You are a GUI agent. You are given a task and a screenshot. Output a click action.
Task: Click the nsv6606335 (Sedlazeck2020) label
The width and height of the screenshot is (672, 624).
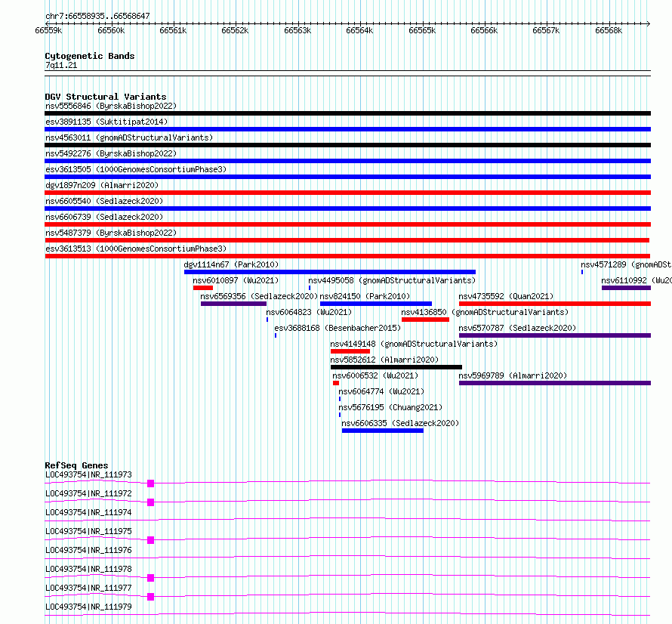point(400,423)
